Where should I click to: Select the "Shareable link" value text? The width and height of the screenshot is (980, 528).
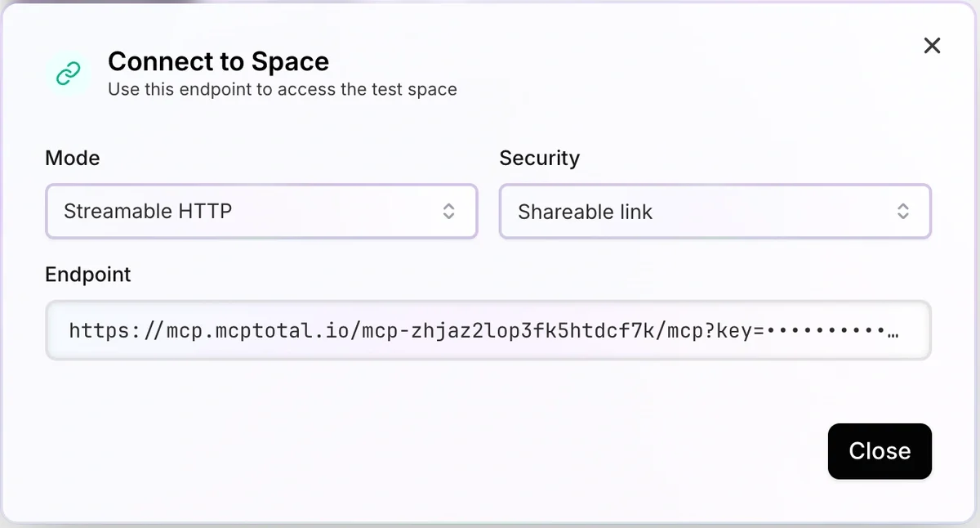[x=585, y=213]
